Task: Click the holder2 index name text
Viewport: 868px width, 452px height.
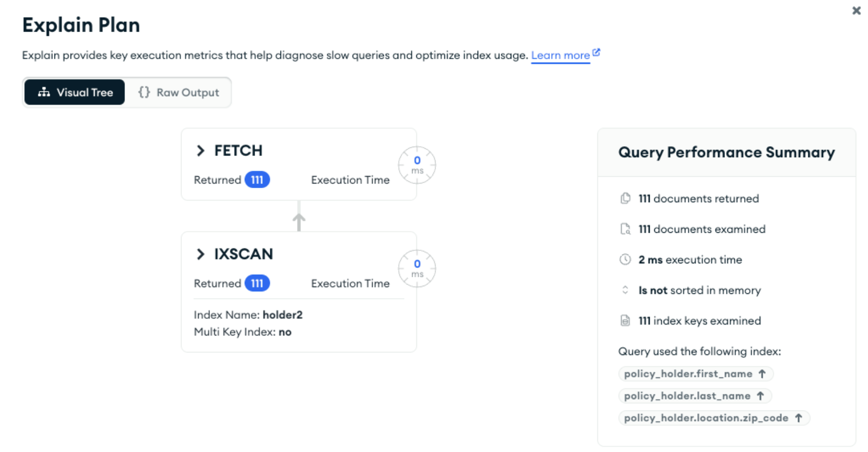Action: coord(283,315)
